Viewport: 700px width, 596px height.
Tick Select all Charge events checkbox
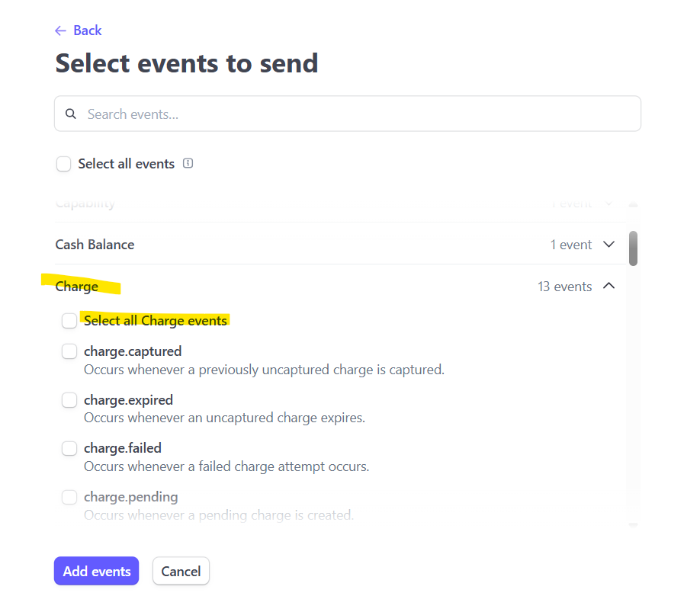point(69,321)
